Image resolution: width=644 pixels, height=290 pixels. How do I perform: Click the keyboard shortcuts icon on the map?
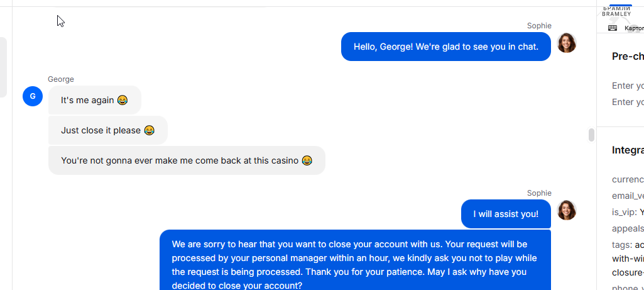[x=613, y=28]
